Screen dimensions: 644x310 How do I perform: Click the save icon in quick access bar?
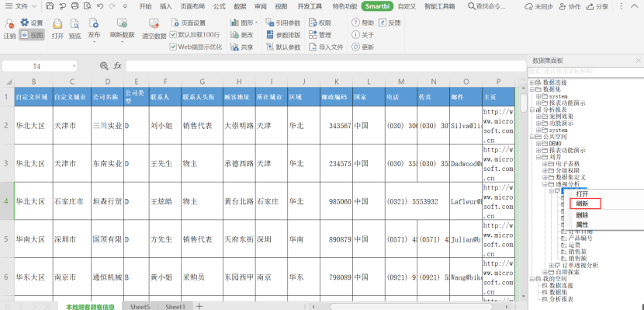coord(50,6)
